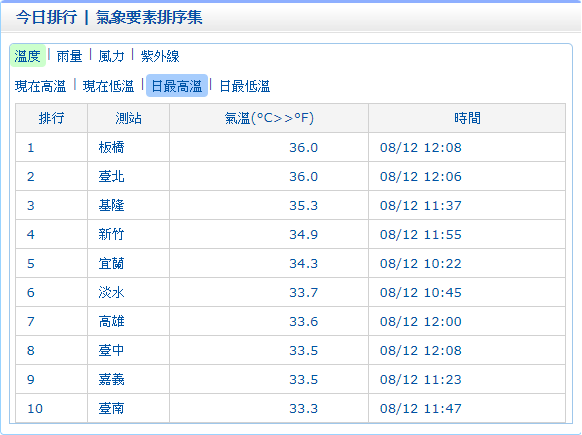The width and height of the screenshot is (582, 435).
Task: Select station 宜蘭 in the table
Action: tap(111, 264)
